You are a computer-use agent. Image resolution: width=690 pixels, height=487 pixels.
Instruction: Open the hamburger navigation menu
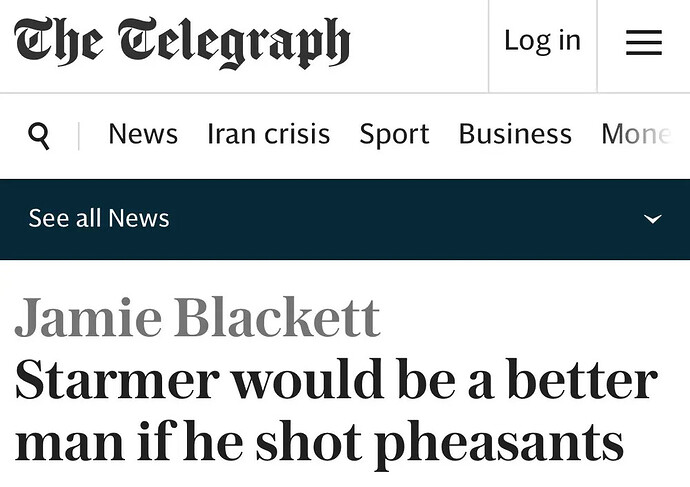(644, 42)
